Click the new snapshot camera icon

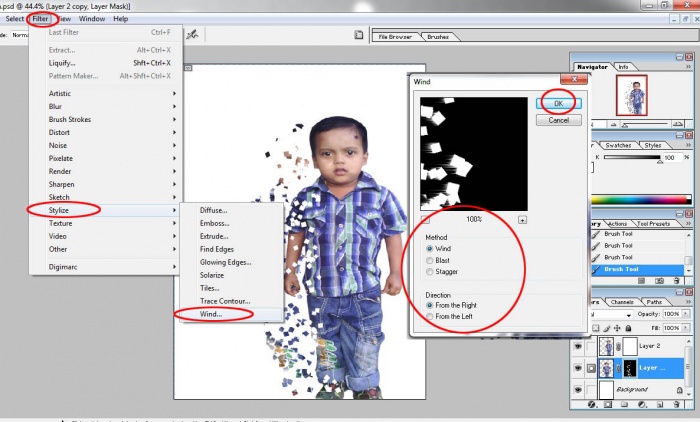pos(659,281)
